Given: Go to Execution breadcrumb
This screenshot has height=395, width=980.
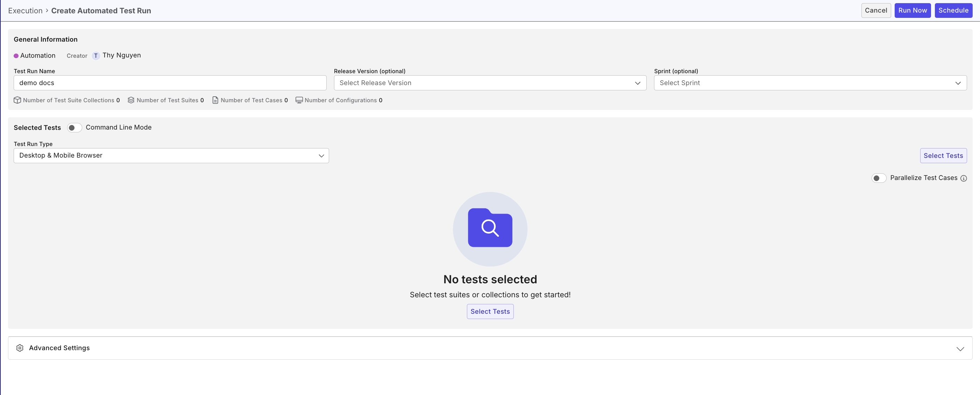Looking at the screenshot, I should pyautogui.click(x=25, y=11).
